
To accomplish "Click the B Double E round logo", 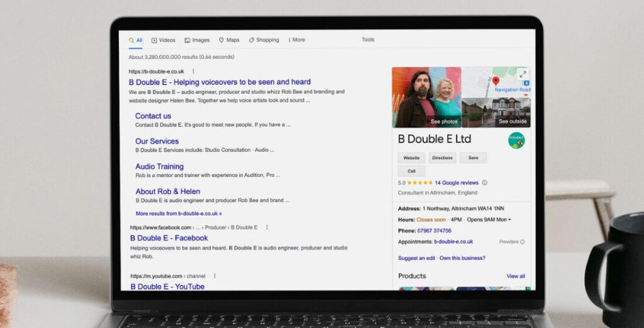I will tap(516, 140).
